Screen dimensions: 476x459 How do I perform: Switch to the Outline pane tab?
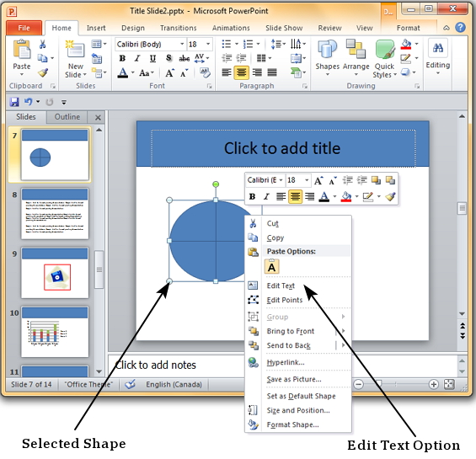(x=67, y=117)
